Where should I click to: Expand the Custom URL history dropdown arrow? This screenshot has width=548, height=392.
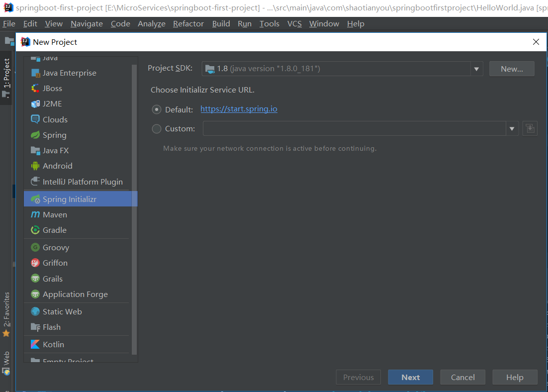[512, 129]
